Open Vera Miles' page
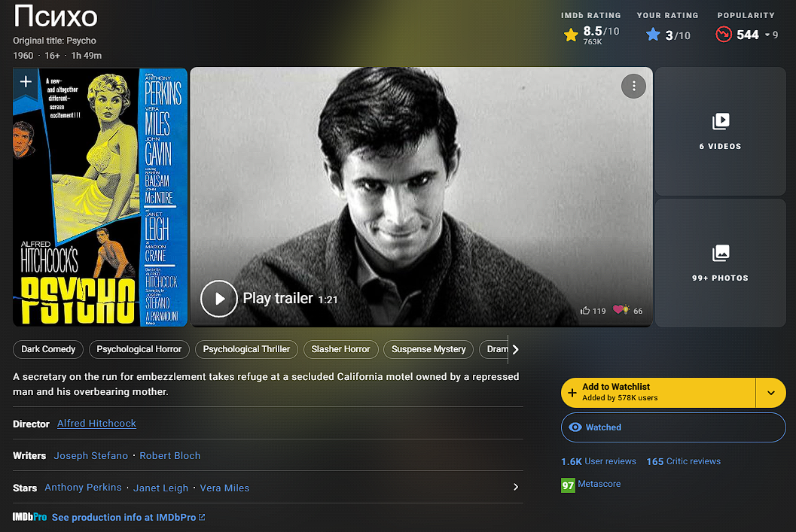Viewport: 796px width, 532px height. point(224,488)
